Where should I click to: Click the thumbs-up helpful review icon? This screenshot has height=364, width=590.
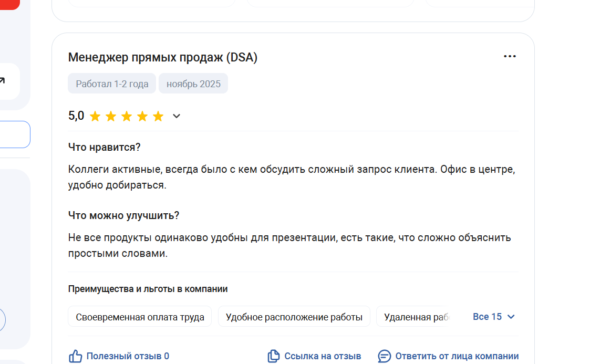pos(76,356)
